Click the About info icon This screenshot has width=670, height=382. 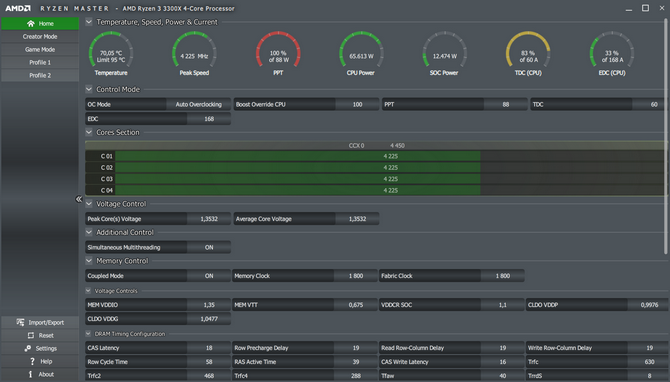[x=30, y=374]
